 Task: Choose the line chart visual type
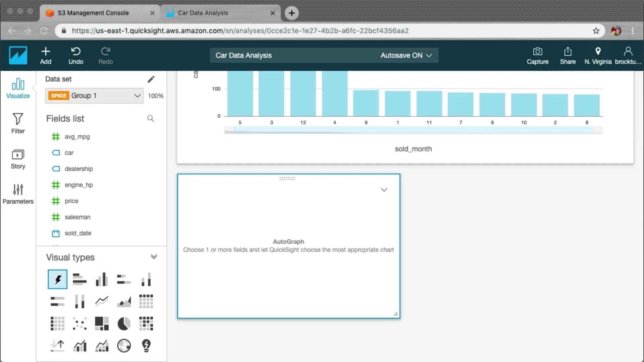[x=102, y=301]
